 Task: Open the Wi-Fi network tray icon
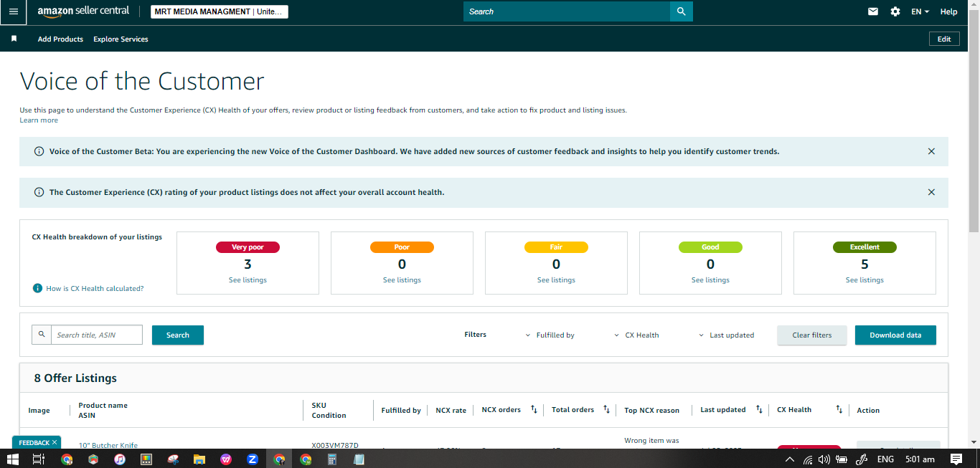tap(808, 459)
